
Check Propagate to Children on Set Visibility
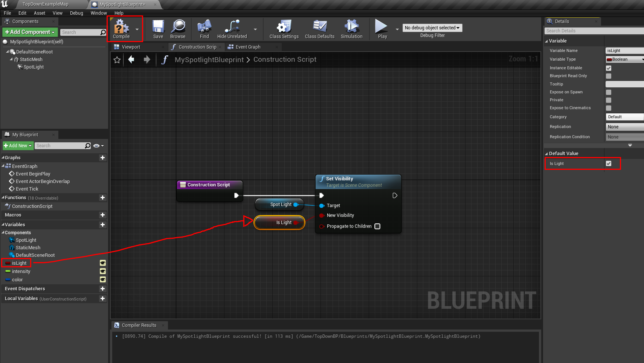coord(377,226)
